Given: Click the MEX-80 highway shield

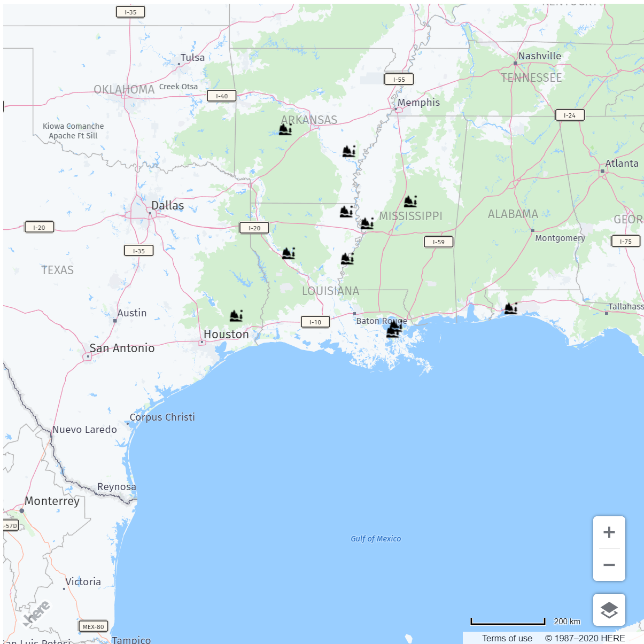Looking at the screenshot, I should 94,626.
